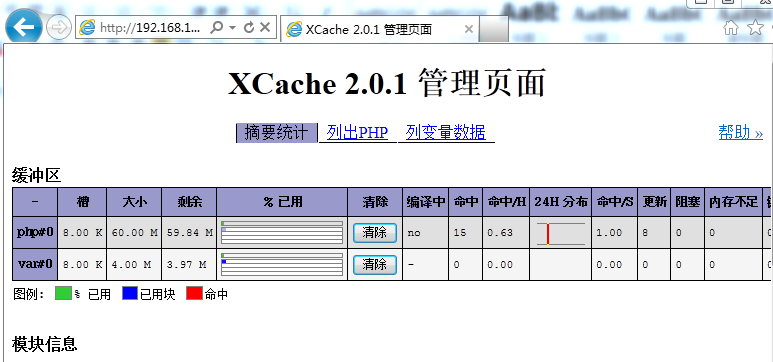The width and height of the screenshot is (773, 362).
Task: Click the 3.97 M remaining cell
Action: (189, 264)
